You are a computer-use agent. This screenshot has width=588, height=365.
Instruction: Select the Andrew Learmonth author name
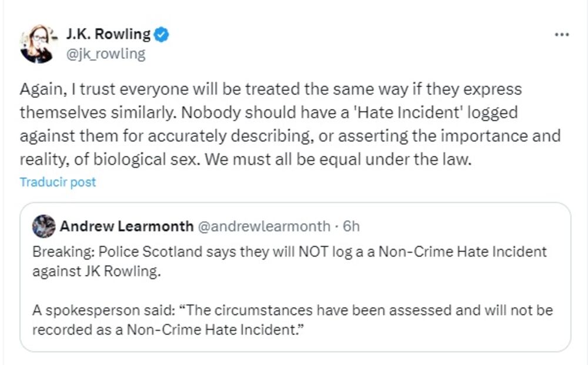(126, 226)
